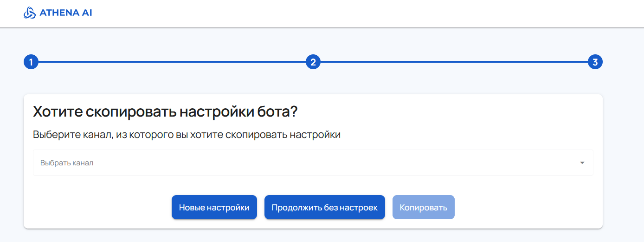This screenshot has width=644, height=242.
Task: Go to step 1 in the stepper
Action: (x=31, y=62)
